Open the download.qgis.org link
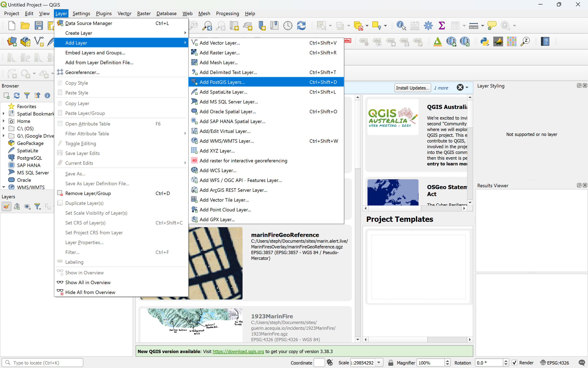 pyautogui.click(x=238, y=351)
